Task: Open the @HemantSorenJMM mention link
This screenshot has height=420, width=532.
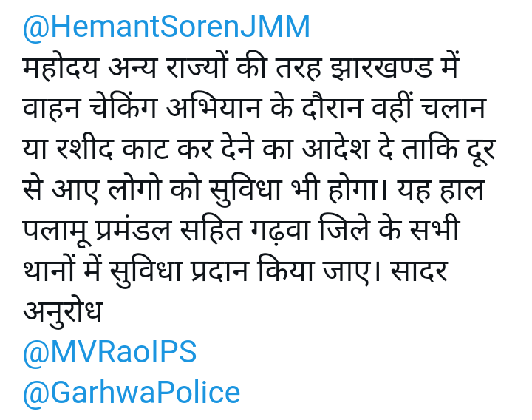Action: [166, 27]
